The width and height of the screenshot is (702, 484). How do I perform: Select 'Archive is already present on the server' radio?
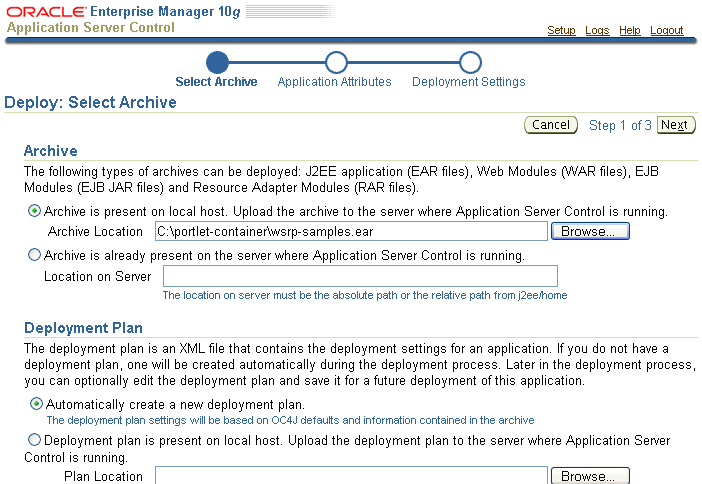[x=34, y=255]
